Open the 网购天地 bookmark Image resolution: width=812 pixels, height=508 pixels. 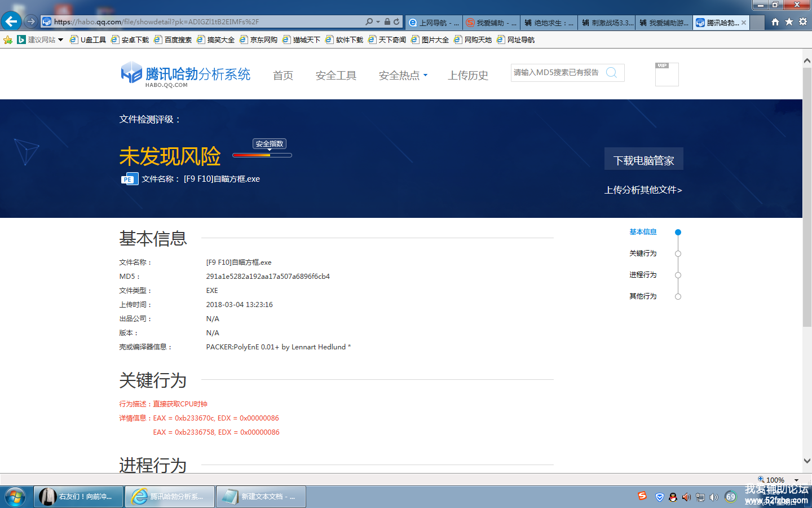(473, 40)
